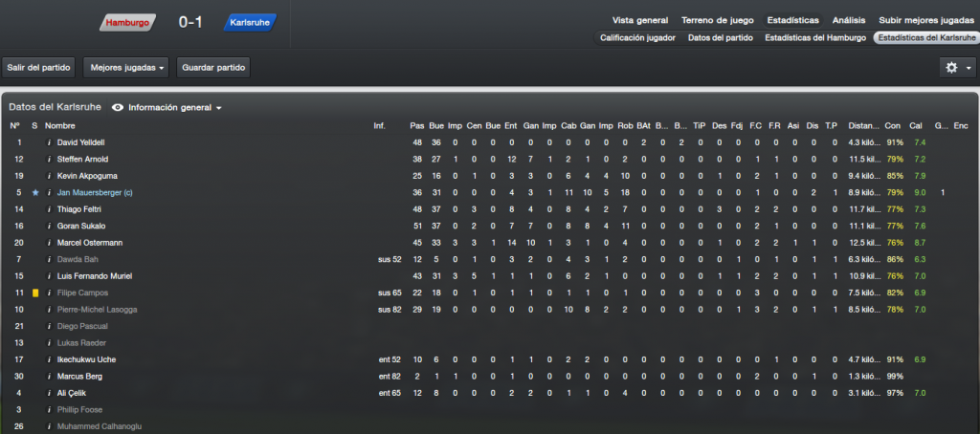Image resolution: width=980 pixels, height=434 pixels.
Task: Click the info icon beside David Yelldell
Action: click(49, 142)
